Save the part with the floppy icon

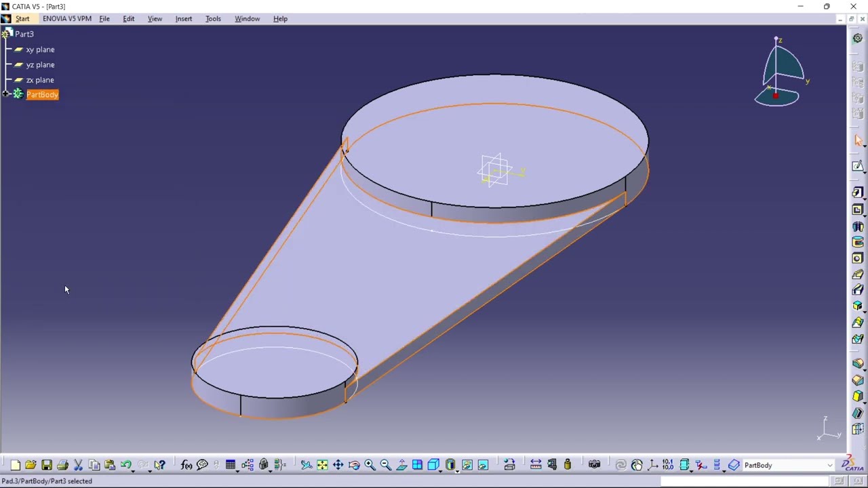click(x=47, y=465)
